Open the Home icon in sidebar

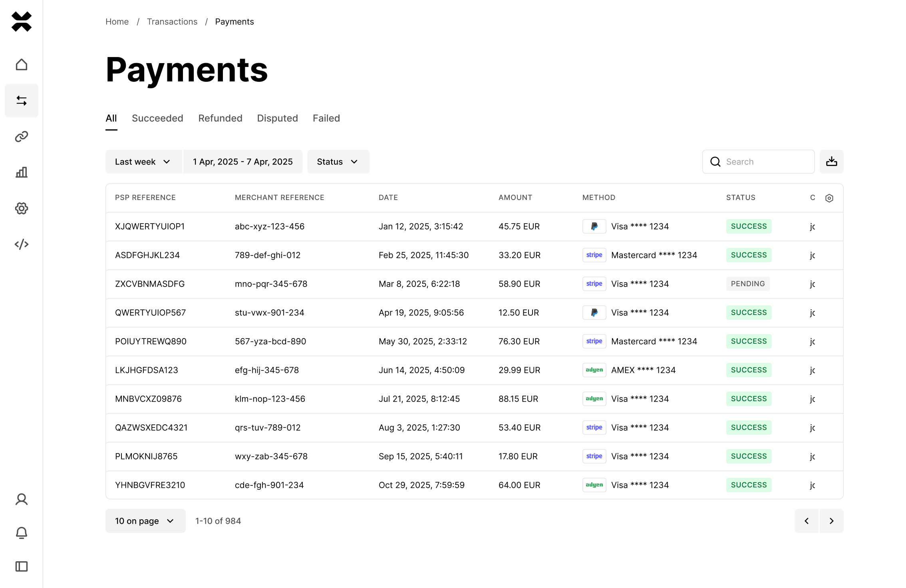click(22, 65)
